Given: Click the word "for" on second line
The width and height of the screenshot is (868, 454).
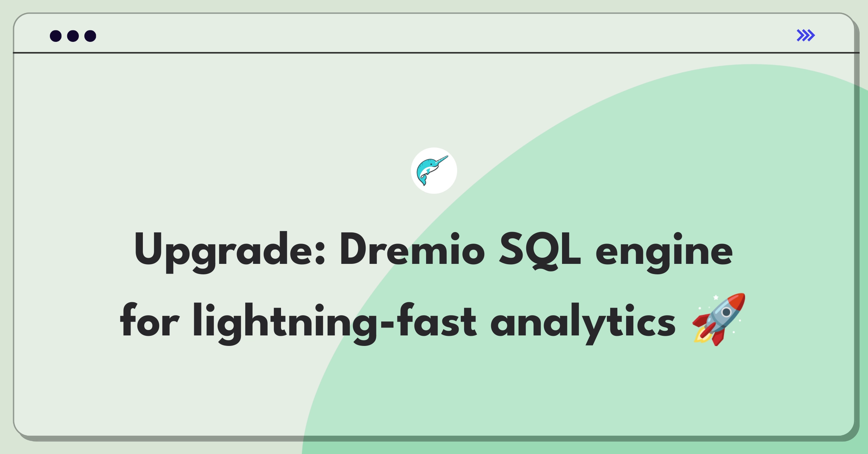Looking at the screenshot, I should pyautogui.click(x=150, y=320).
